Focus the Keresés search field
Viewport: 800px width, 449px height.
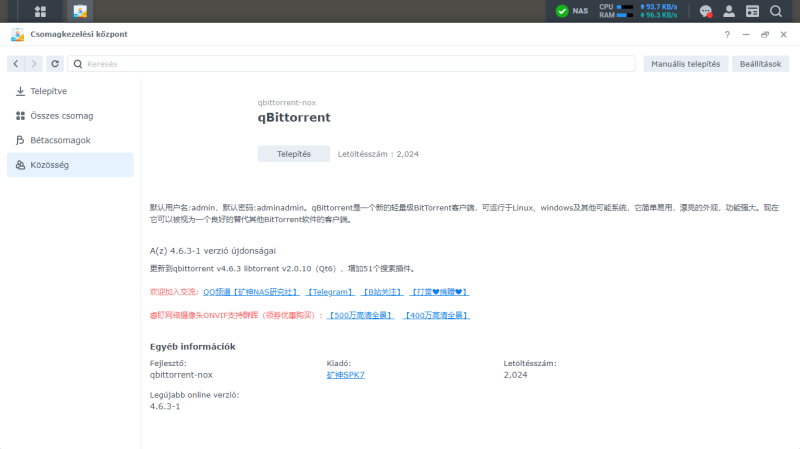tap(352, 64)
